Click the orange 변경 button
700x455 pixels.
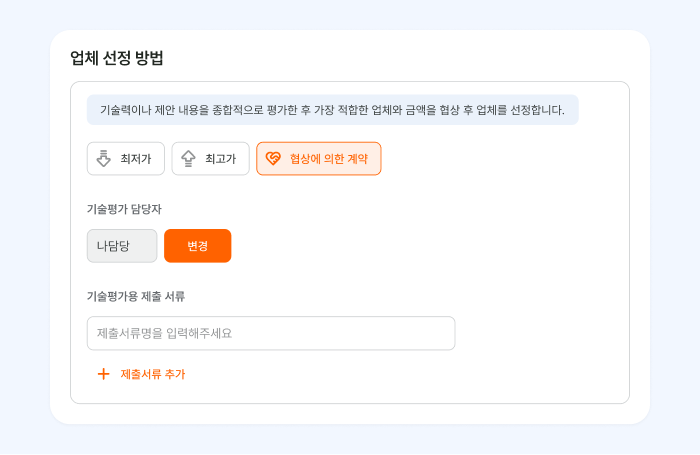click(198, 246)
